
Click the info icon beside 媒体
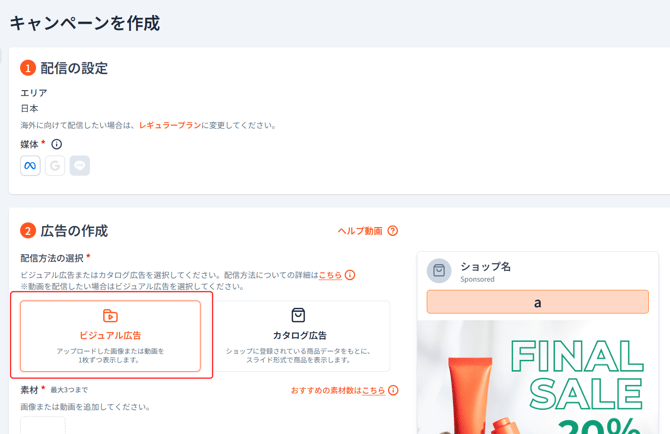point(57,145)
